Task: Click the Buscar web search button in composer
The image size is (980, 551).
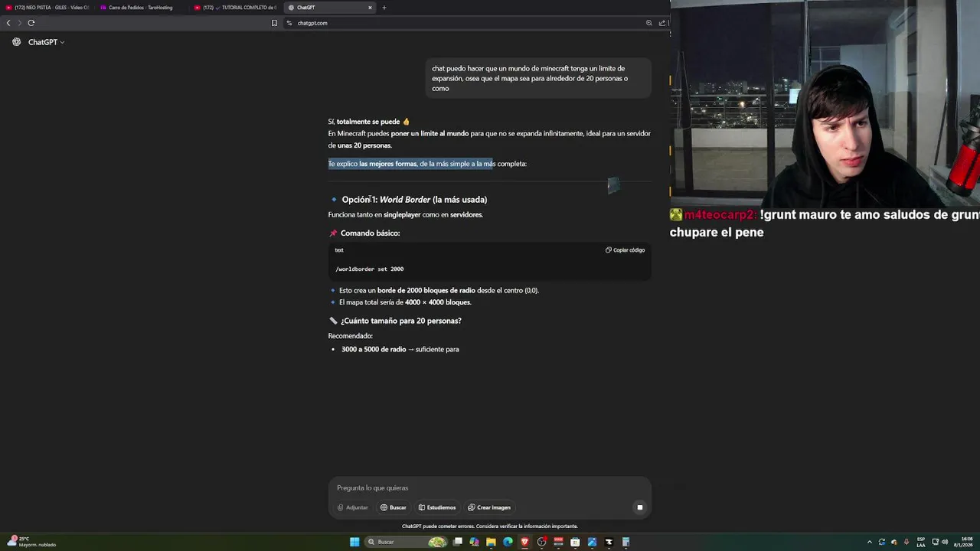Action: (394, 507)
